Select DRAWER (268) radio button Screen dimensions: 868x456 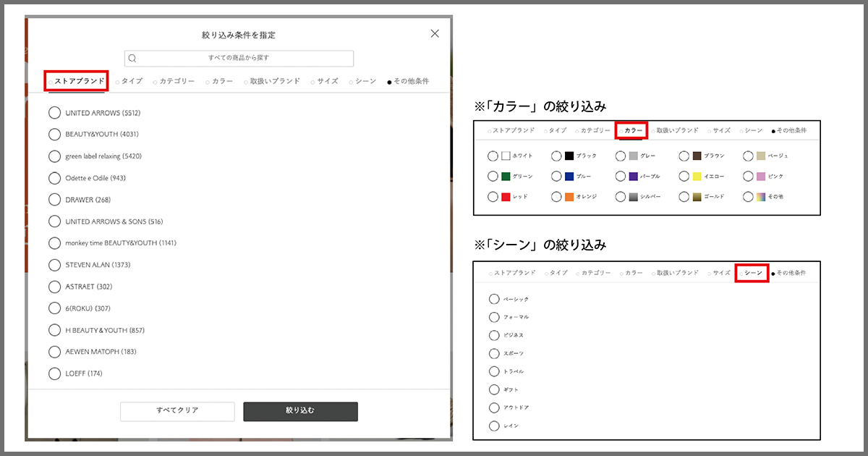pyautogui.click(x=54, y=200)
